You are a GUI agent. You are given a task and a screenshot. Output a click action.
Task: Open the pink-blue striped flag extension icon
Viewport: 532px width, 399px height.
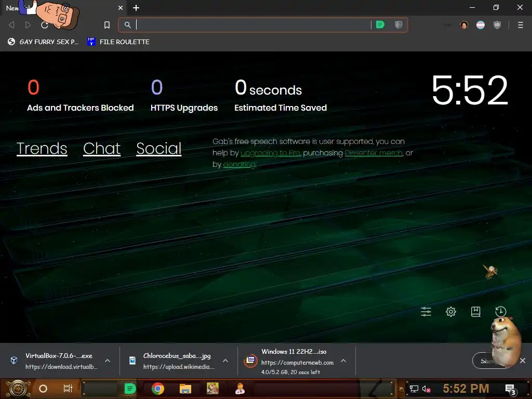[x=481, y=25]
